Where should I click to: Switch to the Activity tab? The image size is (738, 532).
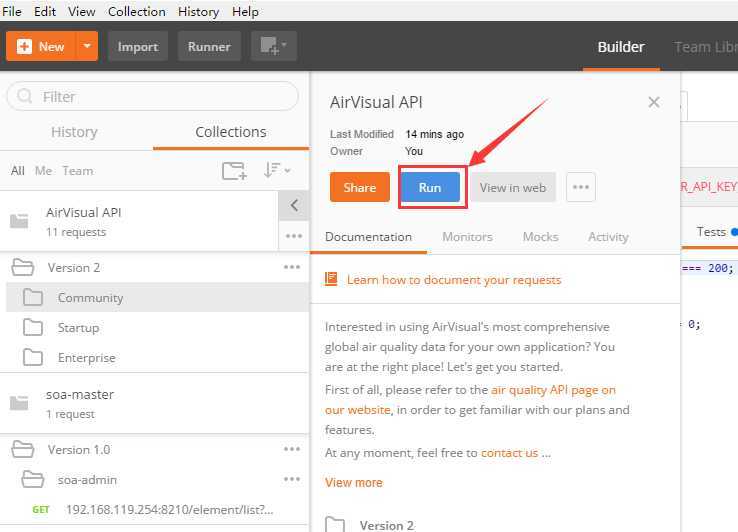point(608,237)
